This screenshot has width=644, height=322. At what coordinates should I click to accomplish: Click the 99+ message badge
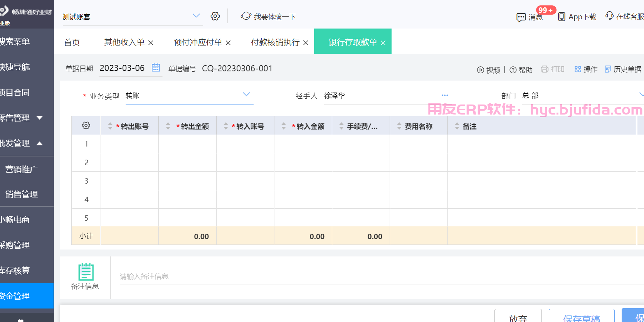tap(545, 10)
